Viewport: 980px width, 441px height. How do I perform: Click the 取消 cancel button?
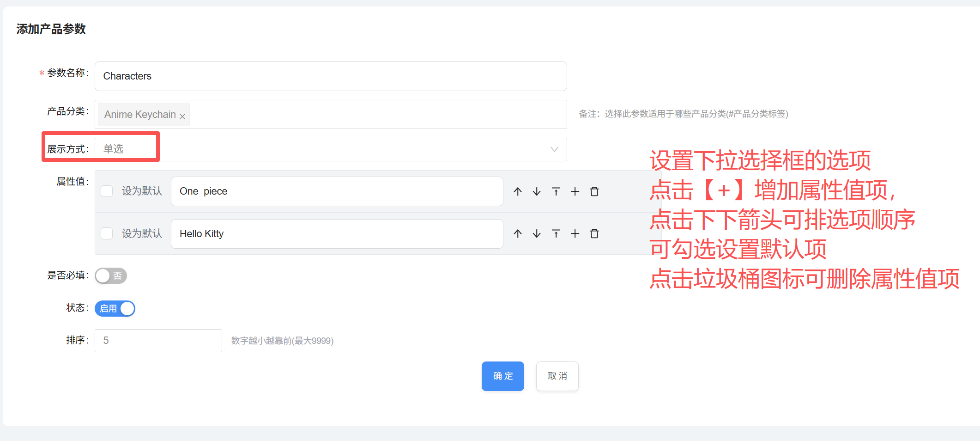pos(557,376)
